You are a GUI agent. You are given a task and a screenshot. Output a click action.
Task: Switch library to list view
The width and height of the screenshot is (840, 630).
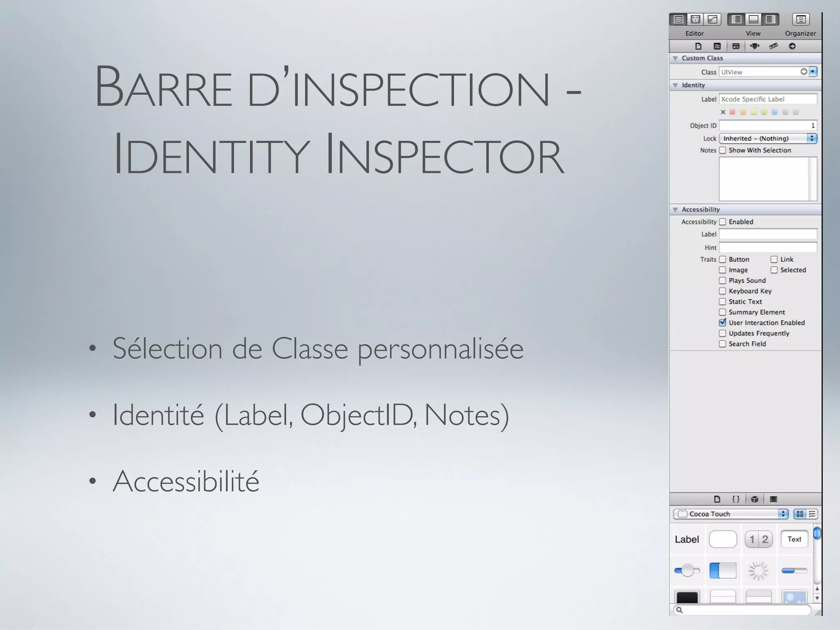coord(812,514)
